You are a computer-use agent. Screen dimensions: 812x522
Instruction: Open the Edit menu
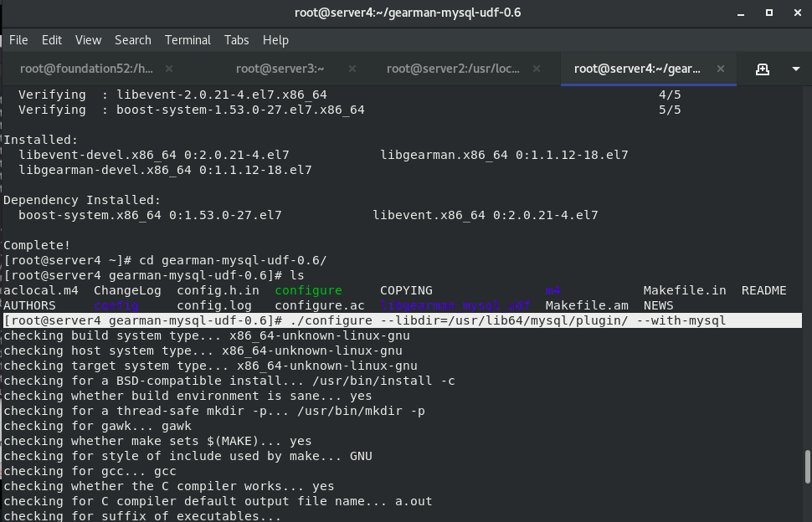click(52, 40)
